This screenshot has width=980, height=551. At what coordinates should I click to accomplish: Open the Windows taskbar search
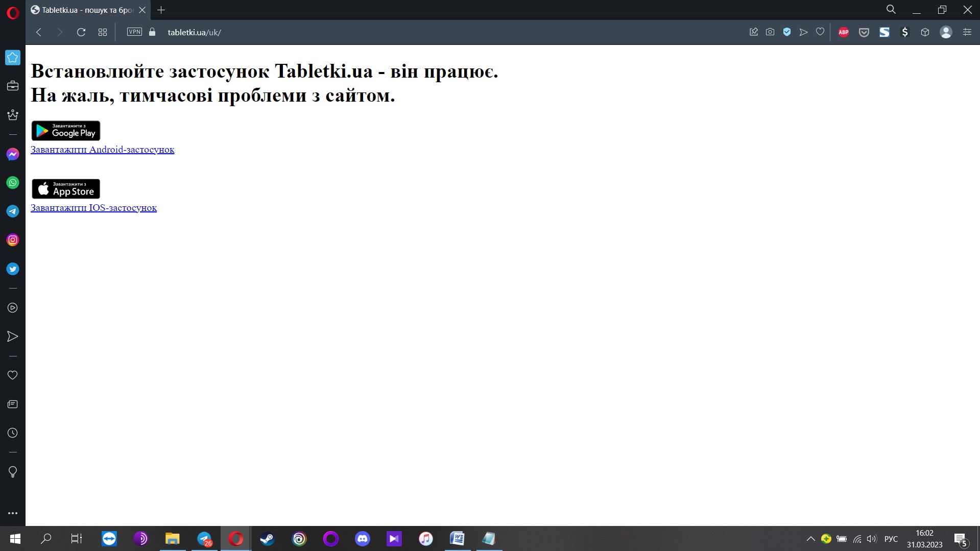pyautogui.click(x=46, y=539)
